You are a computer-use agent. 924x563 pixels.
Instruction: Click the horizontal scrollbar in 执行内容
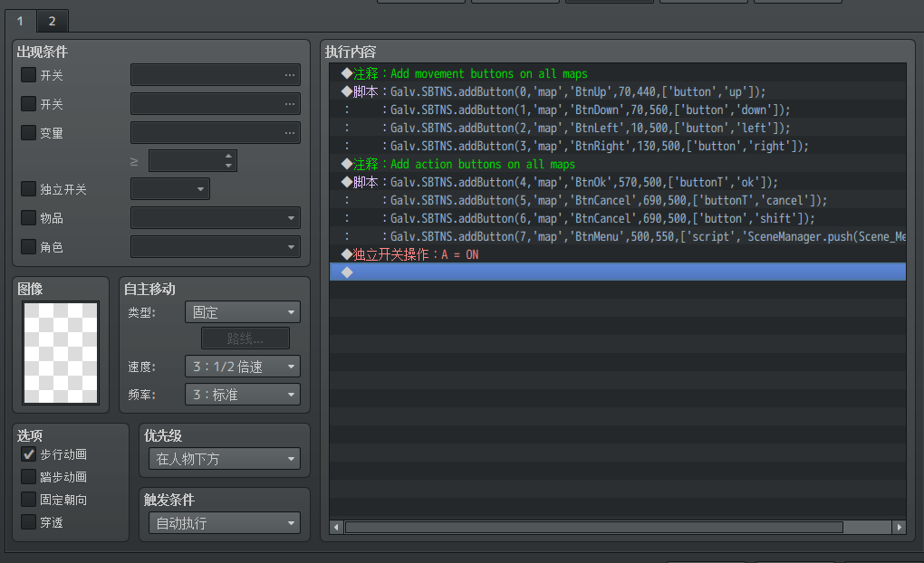click(594, 527)
